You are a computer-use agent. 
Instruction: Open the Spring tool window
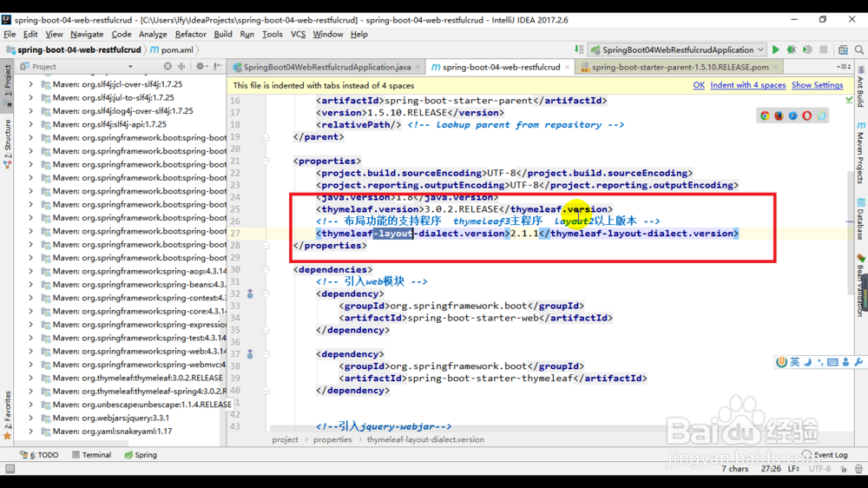[x=141, y=455]
